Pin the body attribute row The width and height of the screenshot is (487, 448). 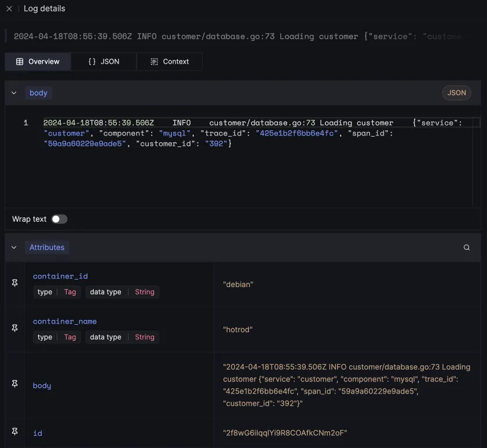15,384
